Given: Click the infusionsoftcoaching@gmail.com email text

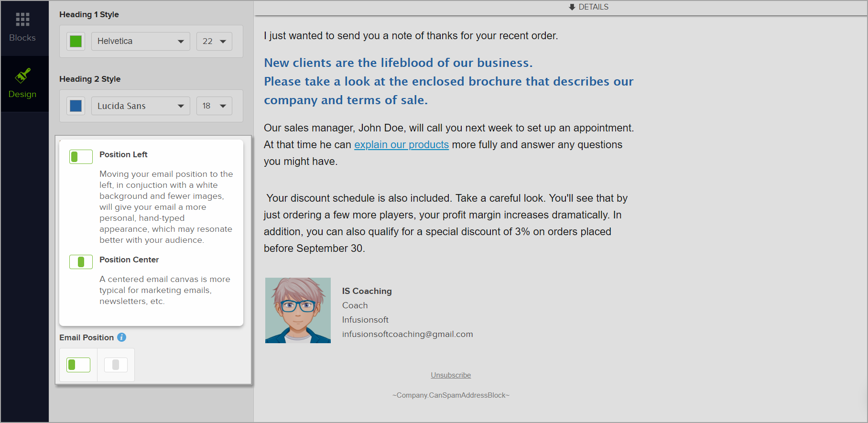Looking at the screenshot, I should [x=407, y=334].
